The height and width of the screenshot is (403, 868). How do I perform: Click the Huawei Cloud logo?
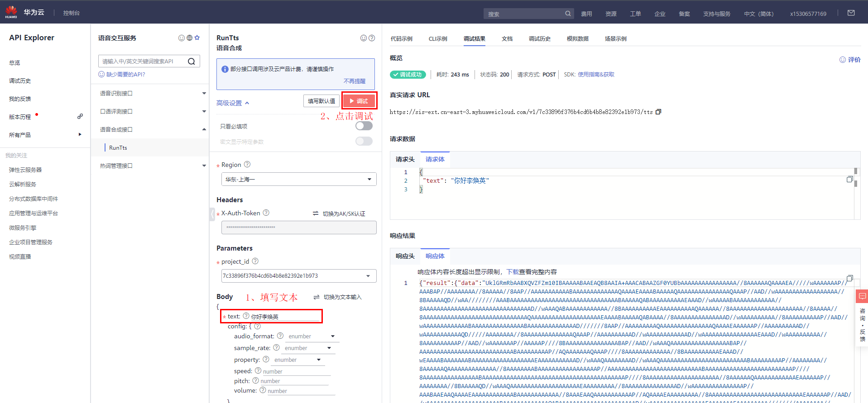point(11,12)
